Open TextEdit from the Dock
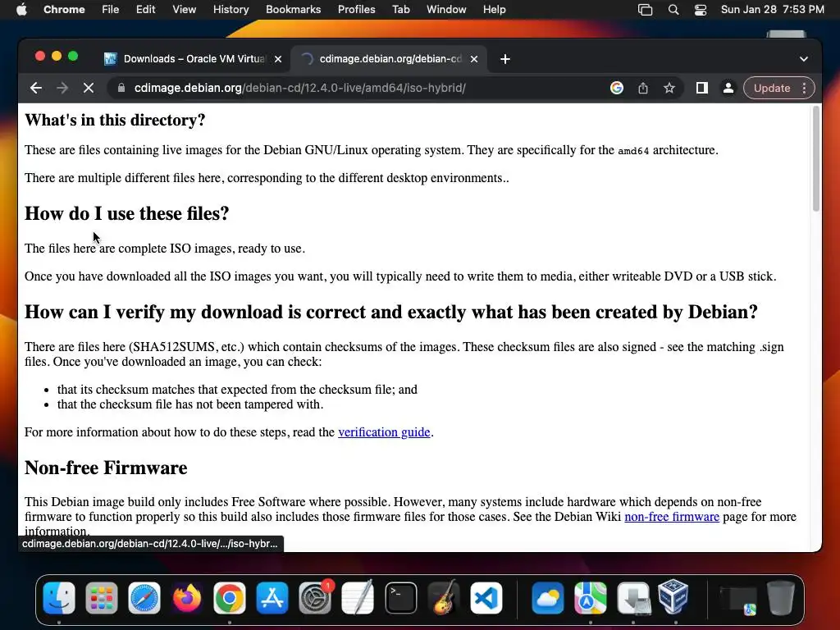This screenshot has width=840, height=630. pos(358,598)
